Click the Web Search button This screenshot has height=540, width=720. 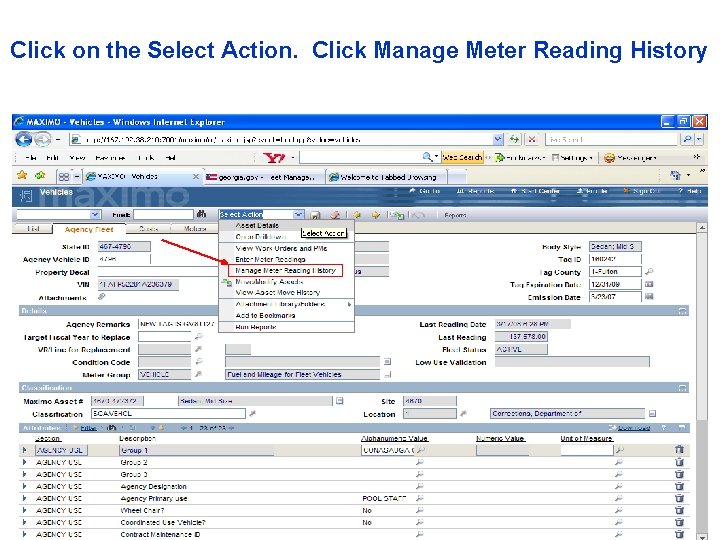coord(462,158)
